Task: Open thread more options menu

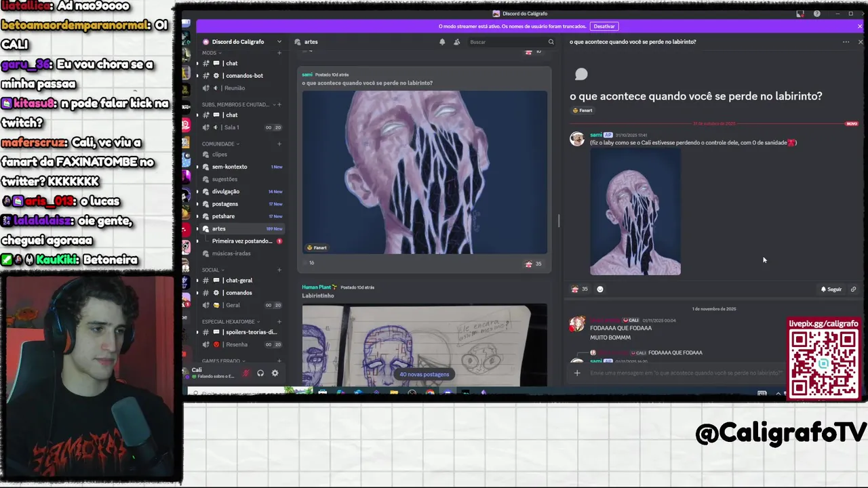Action: (846, 42)
